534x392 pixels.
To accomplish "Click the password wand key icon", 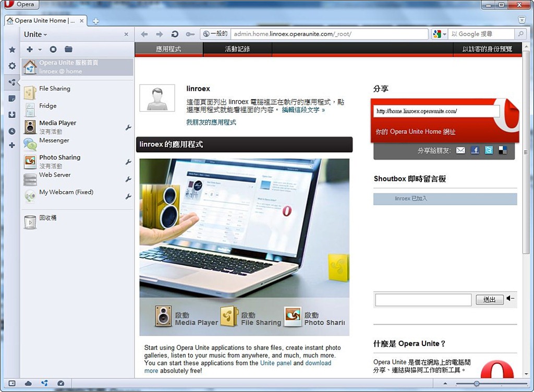I will (190, 34).
